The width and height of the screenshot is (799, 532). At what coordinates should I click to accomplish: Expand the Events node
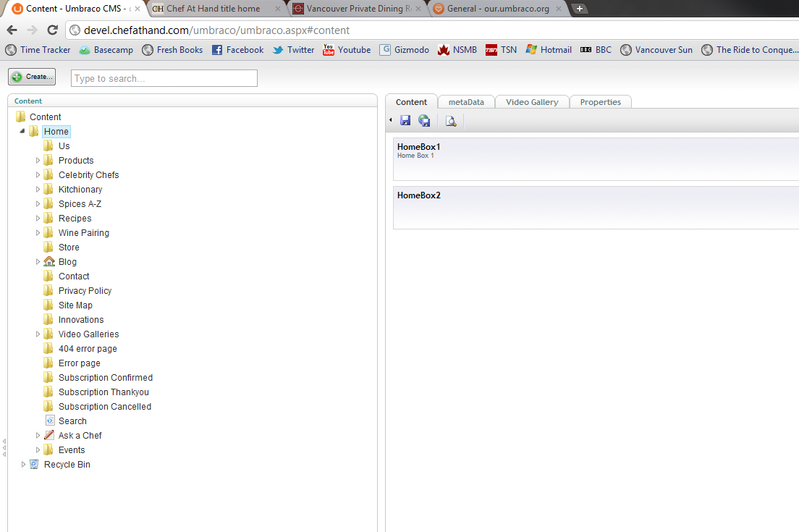point(38,450)
